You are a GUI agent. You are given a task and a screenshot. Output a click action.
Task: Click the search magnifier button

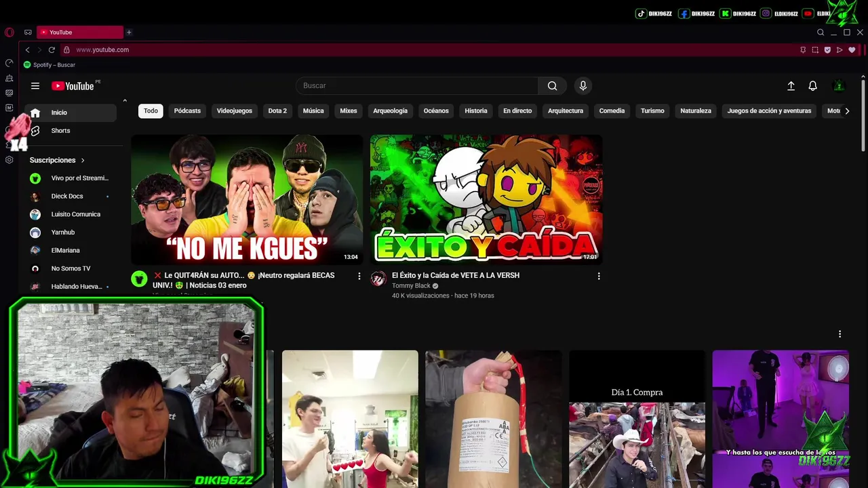coord(553,85)
